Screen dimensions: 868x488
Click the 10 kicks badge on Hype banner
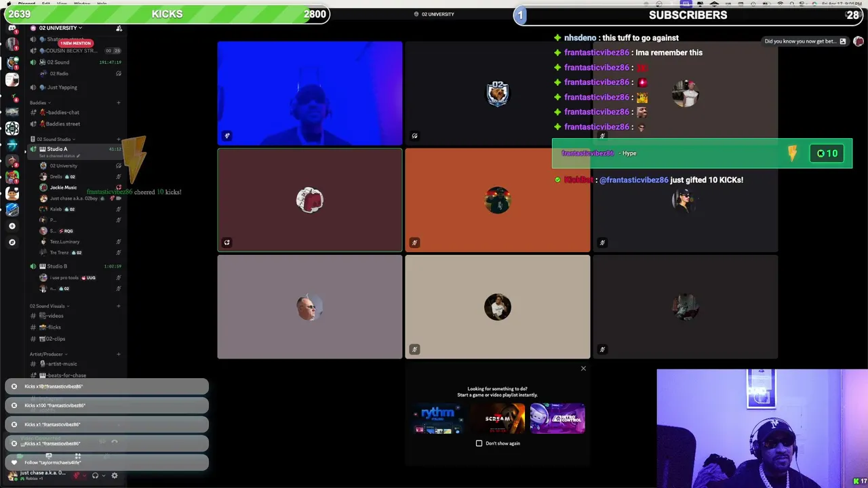827,153
